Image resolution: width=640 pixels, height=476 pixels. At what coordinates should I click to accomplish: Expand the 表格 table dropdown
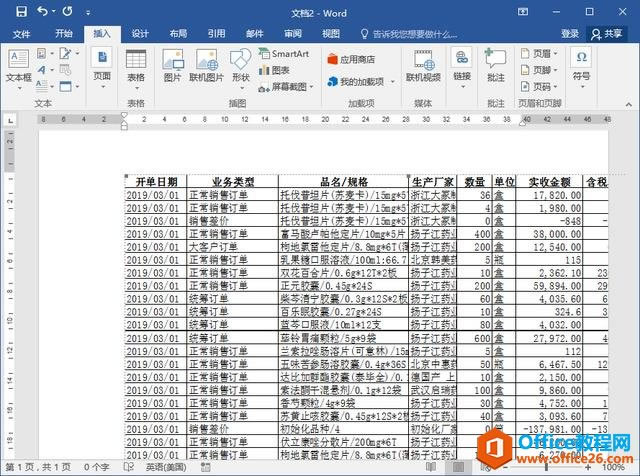pyautogui.click(x=136, y=70)
